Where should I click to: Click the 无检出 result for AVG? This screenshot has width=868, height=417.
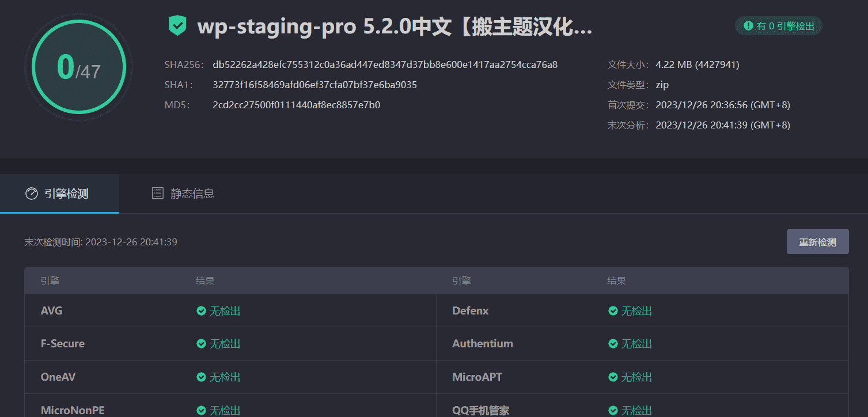tap(225, 311)
